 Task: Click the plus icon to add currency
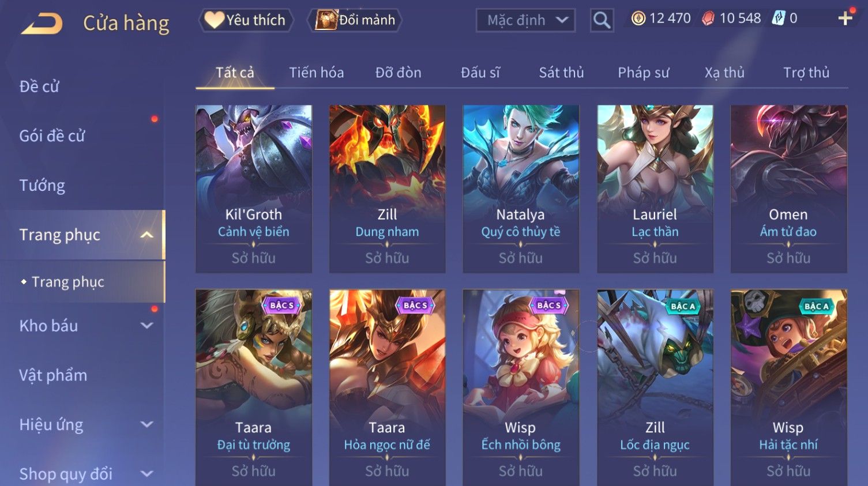(x=846, y=18)
